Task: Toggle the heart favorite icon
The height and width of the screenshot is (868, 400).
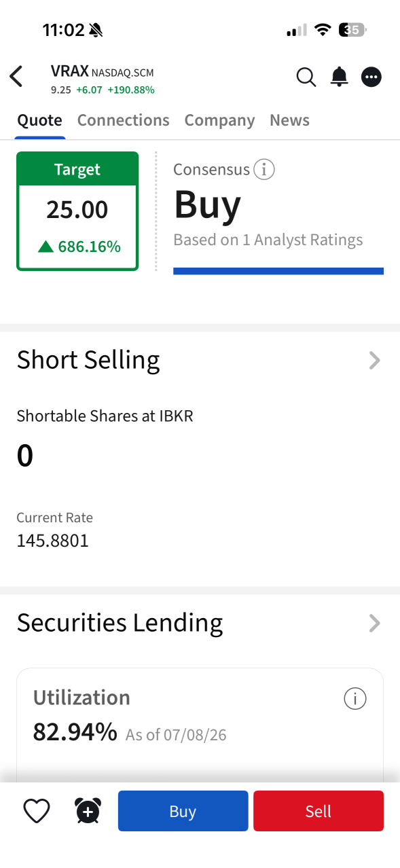Action: coord(37,811)
